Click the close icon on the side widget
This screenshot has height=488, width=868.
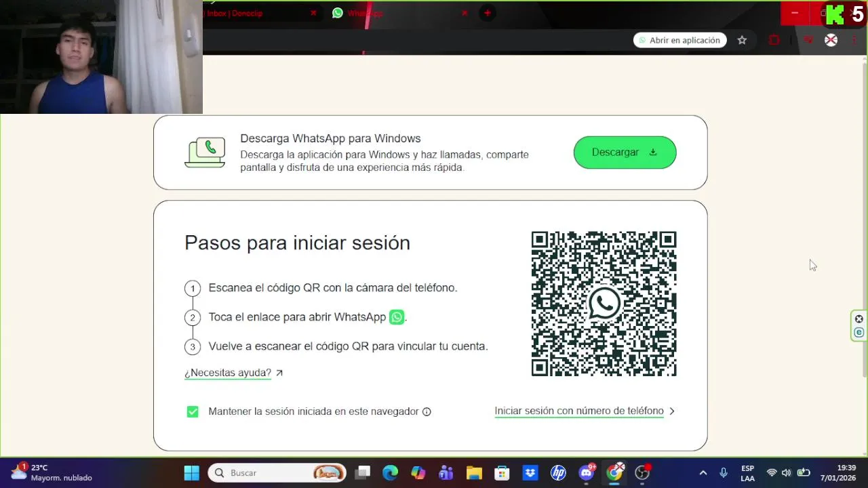pyautogui.click(x=859, y=319)
